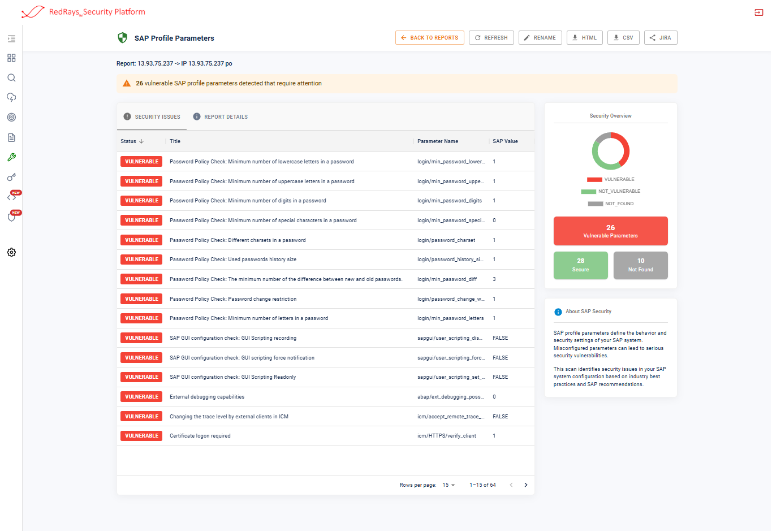Switch to Security Issues tab
Viewport: 772px width, 532px height.
click(x=152, y=117)
